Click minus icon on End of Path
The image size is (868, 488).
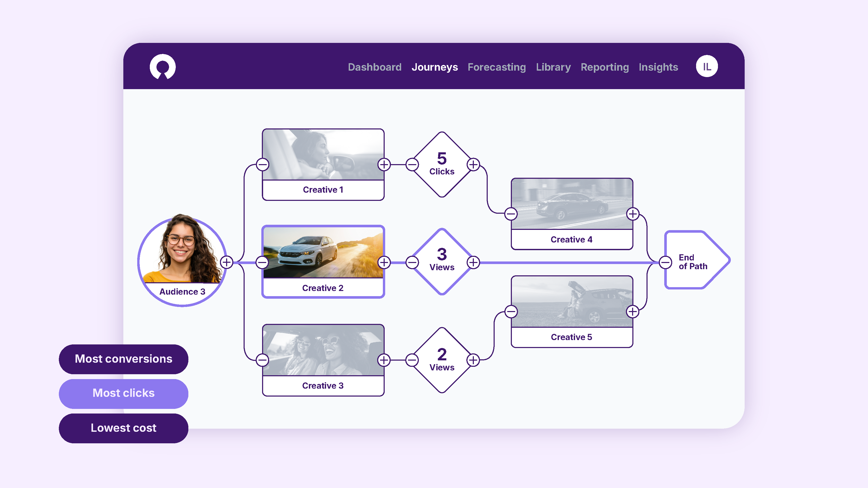click(665, 262)
